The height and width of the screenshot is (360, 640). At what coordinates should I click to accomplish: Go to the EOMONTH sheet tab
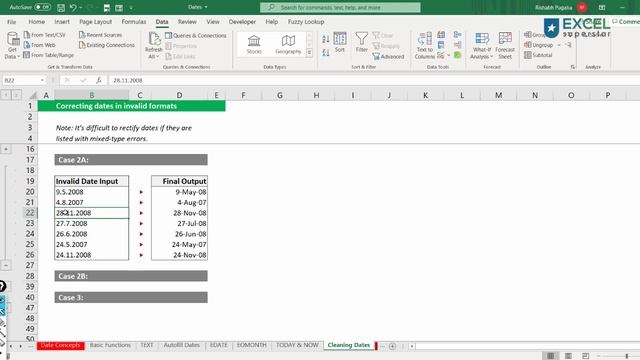pyautogui.click(x=251, y=345)
